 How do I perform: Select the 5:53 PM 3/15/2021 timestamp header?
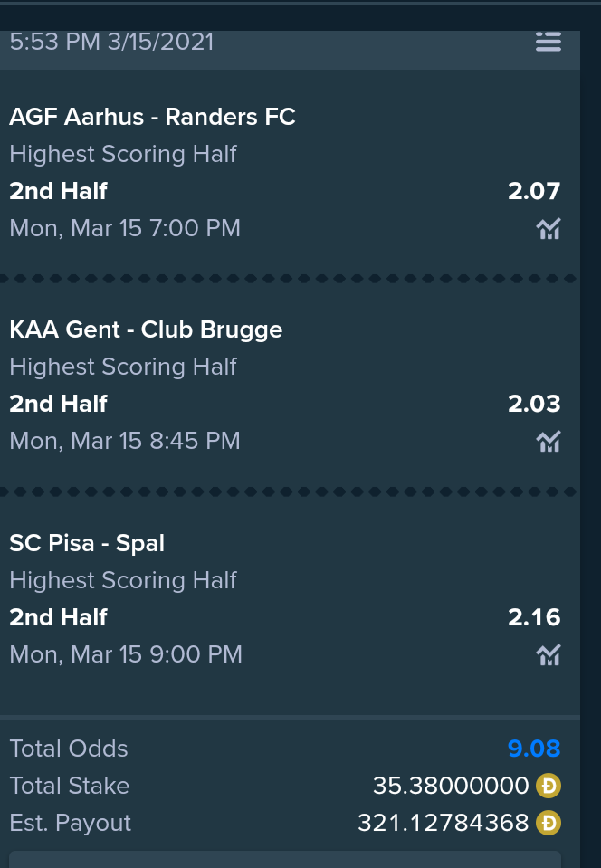[x=112, y=42]
